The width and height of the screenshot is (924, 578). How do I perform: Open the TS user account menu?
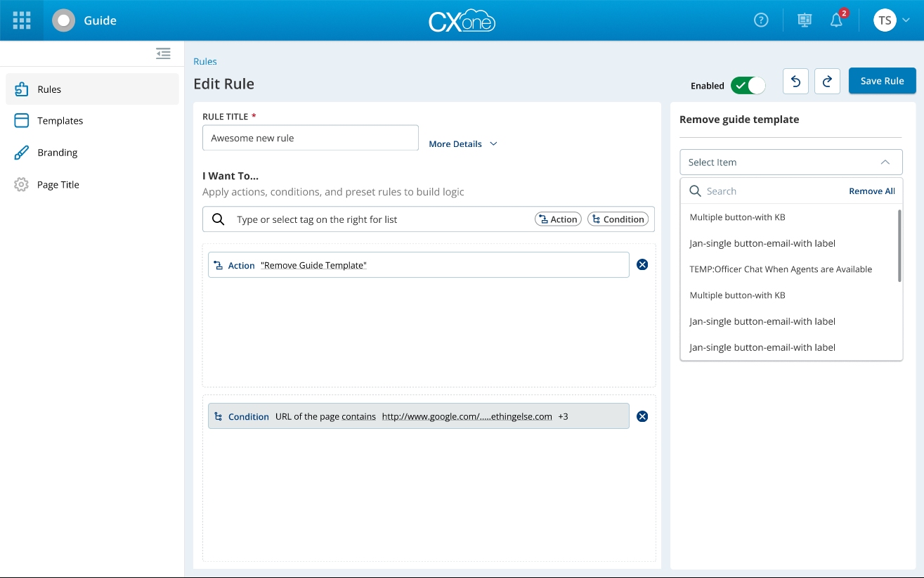891,20
